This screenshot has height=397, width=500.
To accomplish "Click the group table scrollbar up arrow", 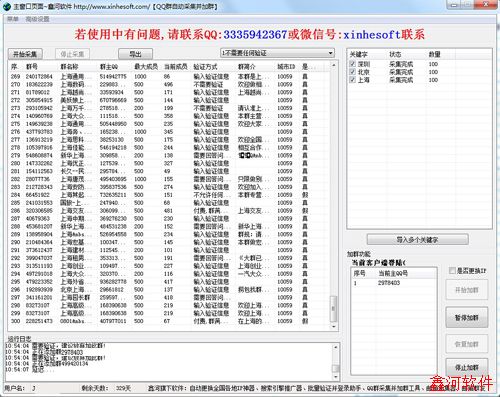I will click(x=334, y=66).
